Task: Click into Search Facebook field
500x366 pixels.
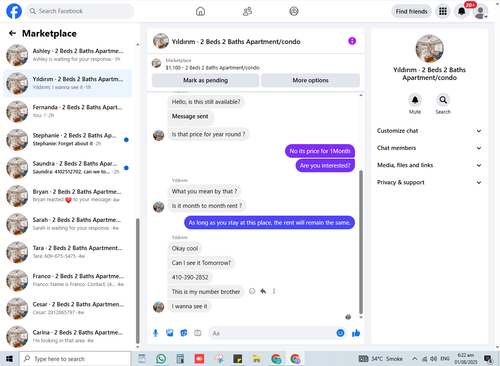Action: [80, 11]
